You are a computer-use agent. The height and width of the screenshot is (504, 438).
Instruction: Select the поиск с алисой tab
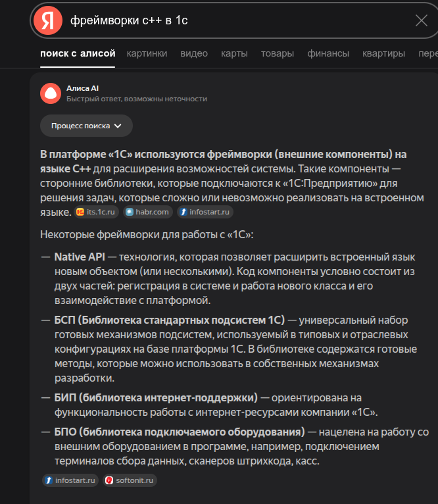[78, 53]
